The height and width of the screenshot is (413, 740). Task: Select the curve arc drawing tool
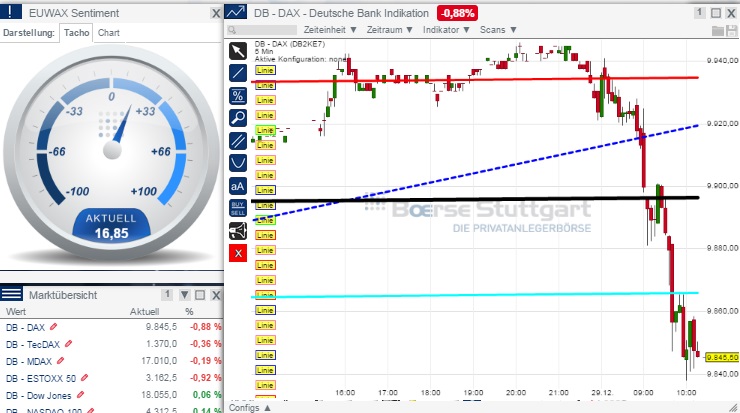click(238, 162)
